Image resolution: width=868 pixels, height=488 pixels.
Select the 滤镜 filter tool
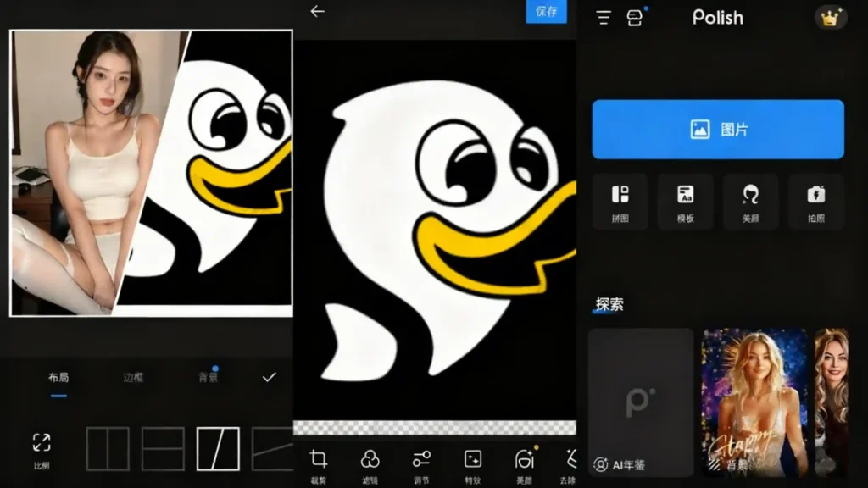tap(370, 467)
